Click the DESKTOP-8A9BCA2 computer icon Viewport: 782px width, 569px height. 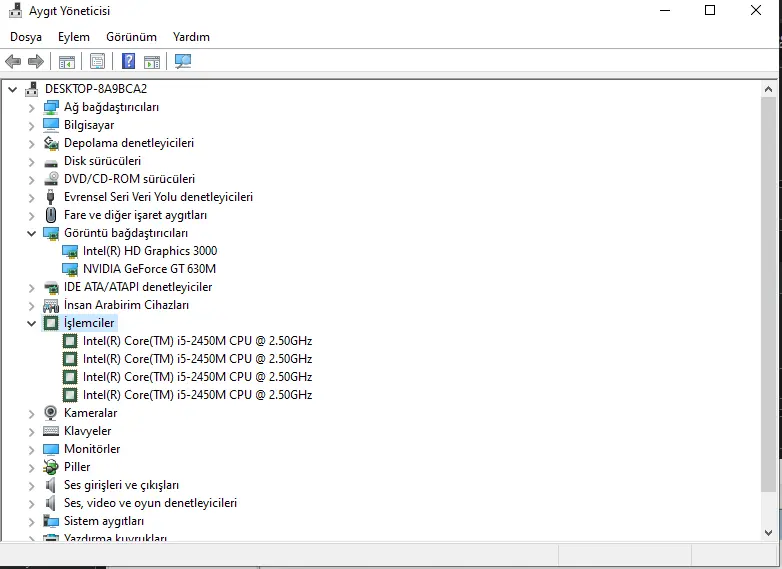tap(32, 89)
